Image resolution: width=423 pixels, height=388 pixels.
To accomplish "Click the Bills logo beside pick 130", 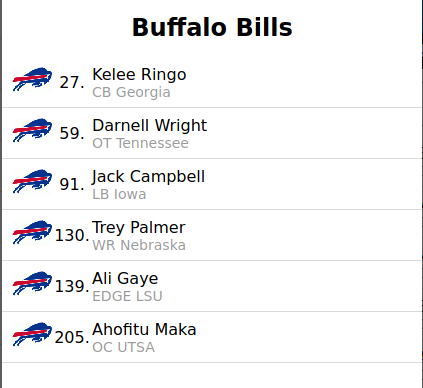I will tap(32, 232).
